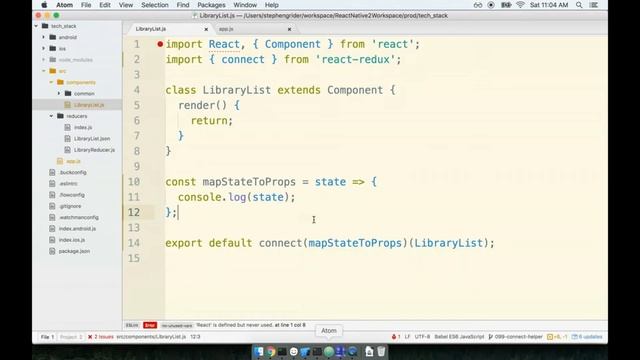Jump to 'at line 1 col 8' link

pos(290,325)
